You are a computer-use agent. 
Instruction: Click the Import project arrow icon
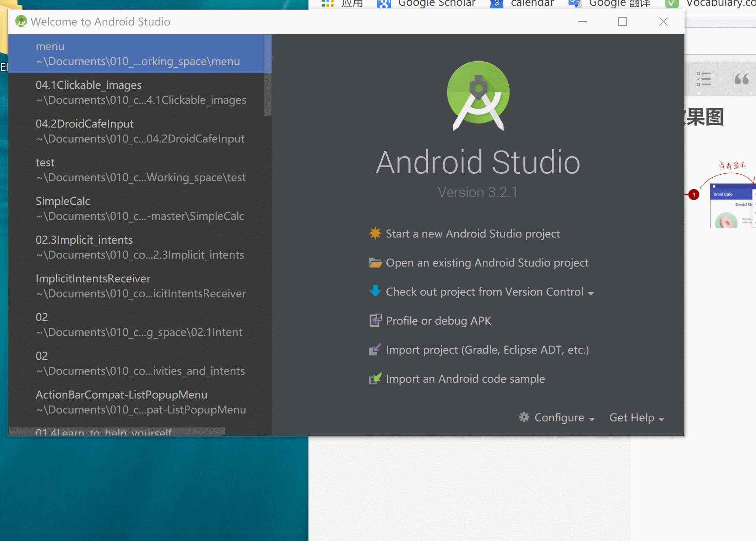tap(375, 349)
